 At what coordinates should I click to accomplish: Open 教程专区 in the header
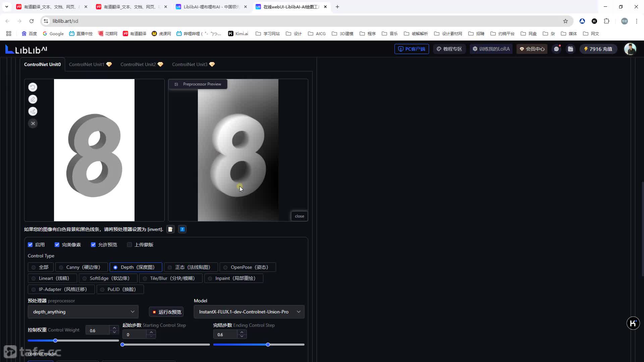(x=449, y=49)
